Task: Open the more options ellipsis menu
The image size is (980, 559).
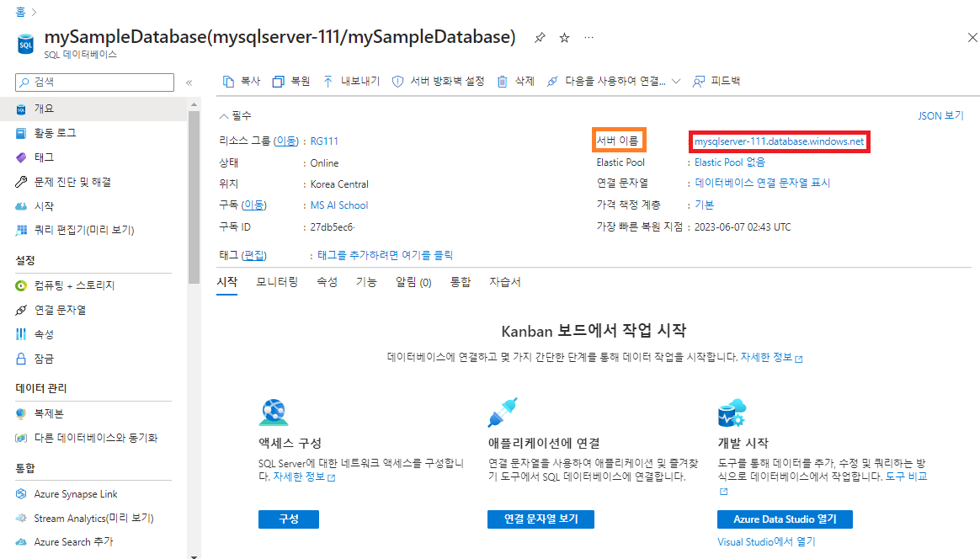Action: coord(589,38)
